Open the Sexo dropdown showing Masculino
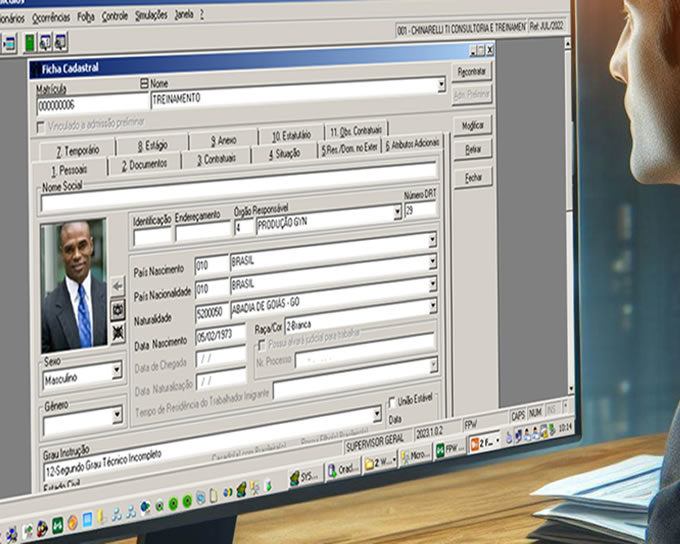680x544 pixels. (117, 371)
